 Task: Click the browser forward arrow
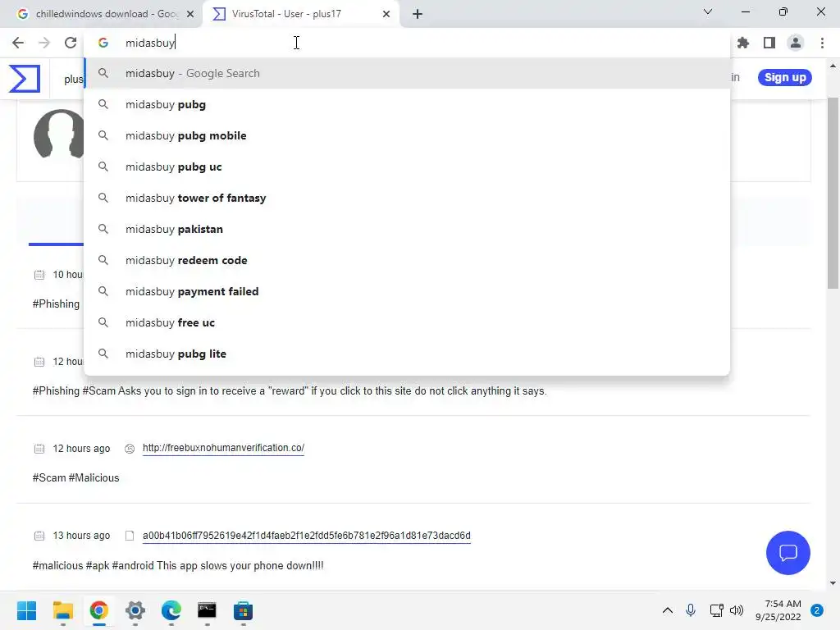pyautogui.click(x=44, y=43)
